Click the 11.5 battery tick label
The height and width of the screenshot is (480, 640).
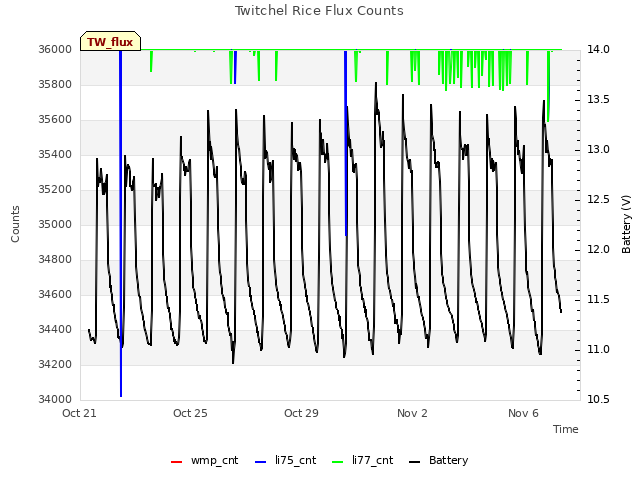point(598,300)
